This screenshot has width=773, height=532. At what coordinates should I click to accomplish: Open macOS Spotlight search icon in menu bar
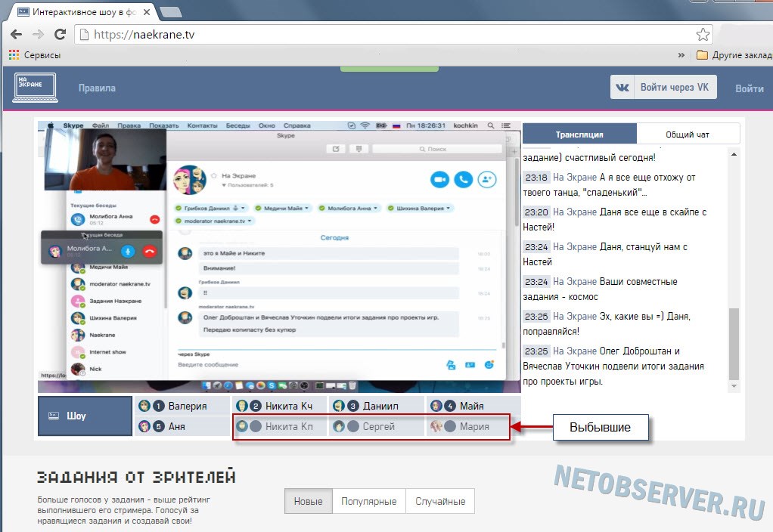(x=491, y=125)
